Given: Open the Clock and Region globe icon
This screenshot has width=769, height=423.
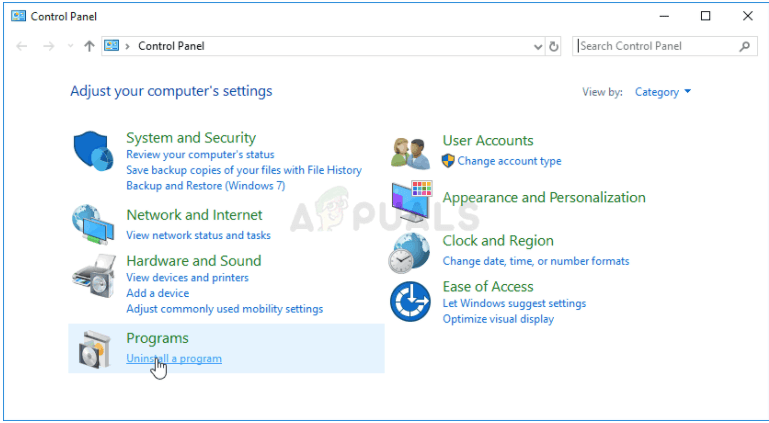Looking at the screenshot, I should pos(410,253).
